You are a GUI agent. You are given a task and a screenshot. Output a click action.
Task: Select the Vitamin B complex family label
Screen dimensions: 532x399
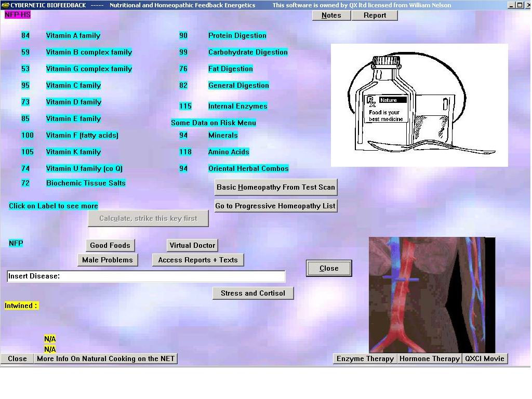89,52
